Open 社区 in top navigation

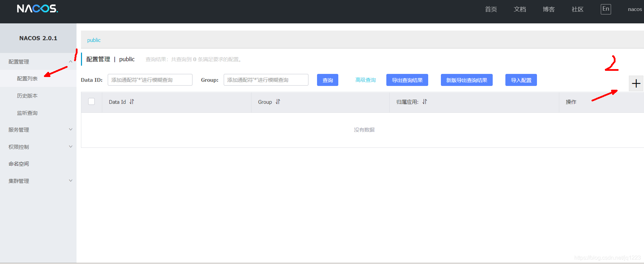(x=577, y=9)
